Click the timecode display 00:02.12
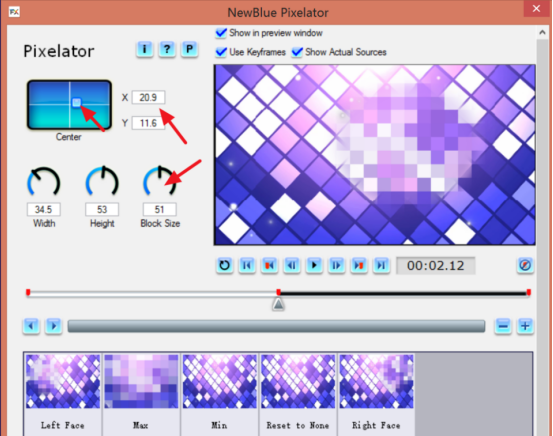The width and height of the screenshot is (553, 436). click(x=436, y=266)
